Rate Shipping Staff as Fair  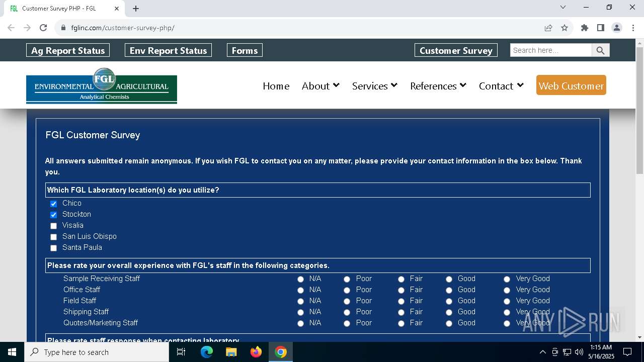401,312
